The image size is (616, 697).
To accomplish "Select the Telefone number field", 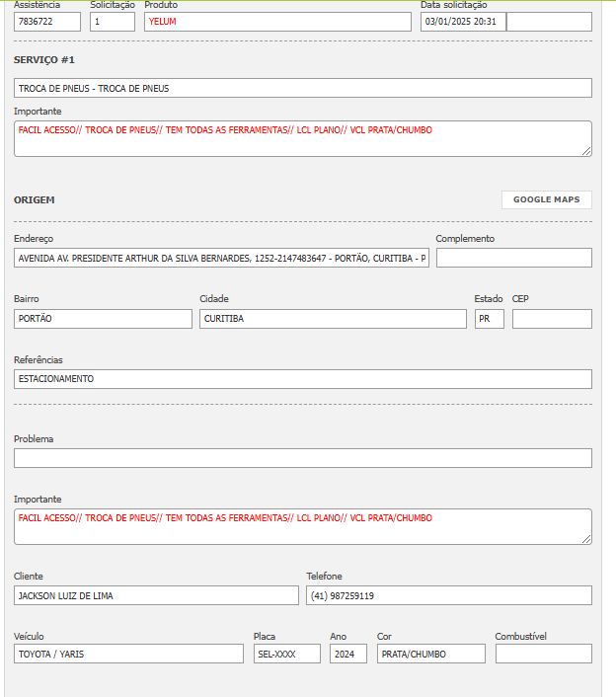I will click(x=449, y=595).
